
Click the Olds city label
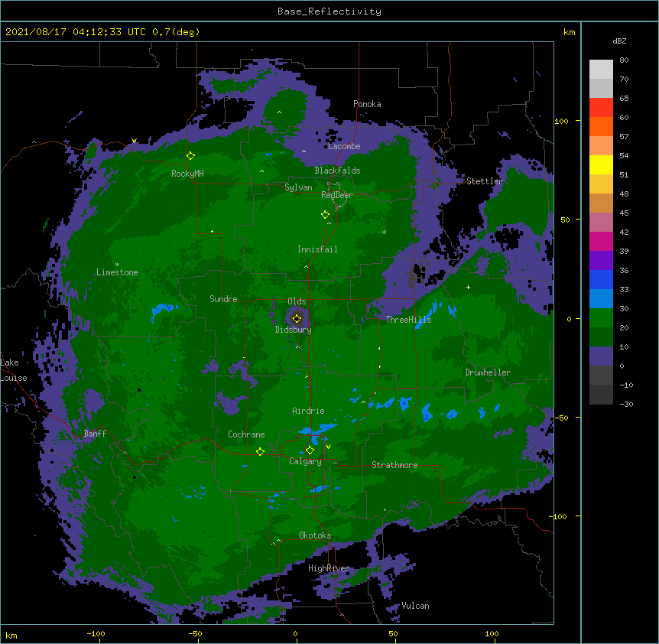pyautogui.click(x=297, y=301)
